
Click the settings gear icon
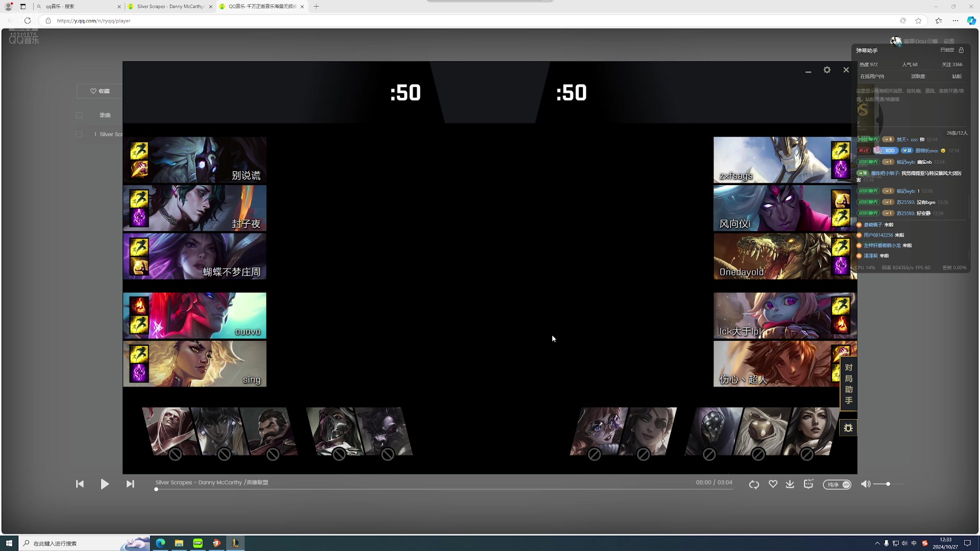pos(826,69)
